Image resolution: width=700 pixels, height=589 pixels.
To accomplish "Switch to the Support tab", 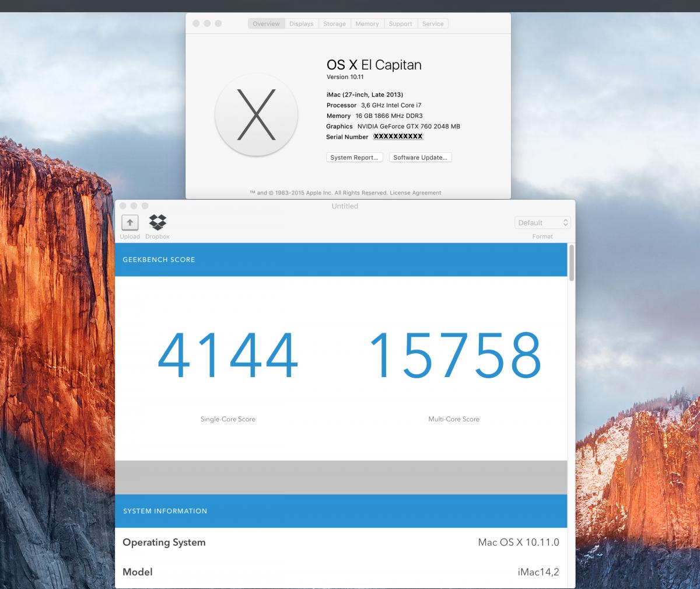I will point(401,24).
